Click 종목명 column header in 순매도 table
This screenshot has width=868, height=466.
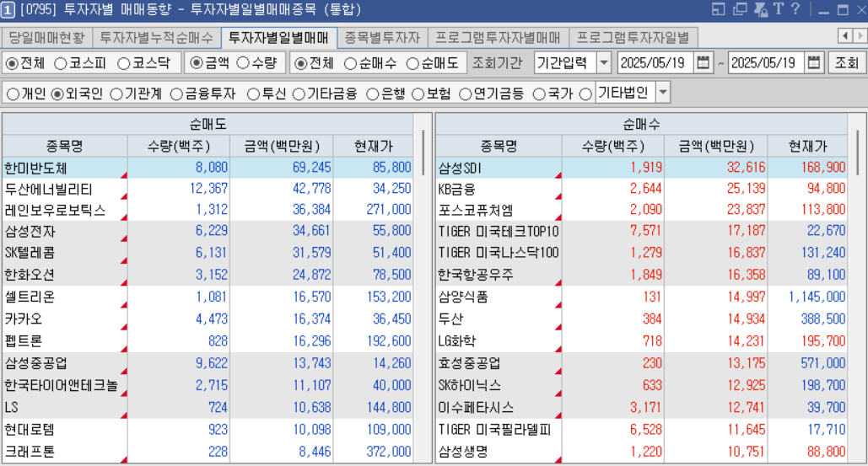click(65, 146)
